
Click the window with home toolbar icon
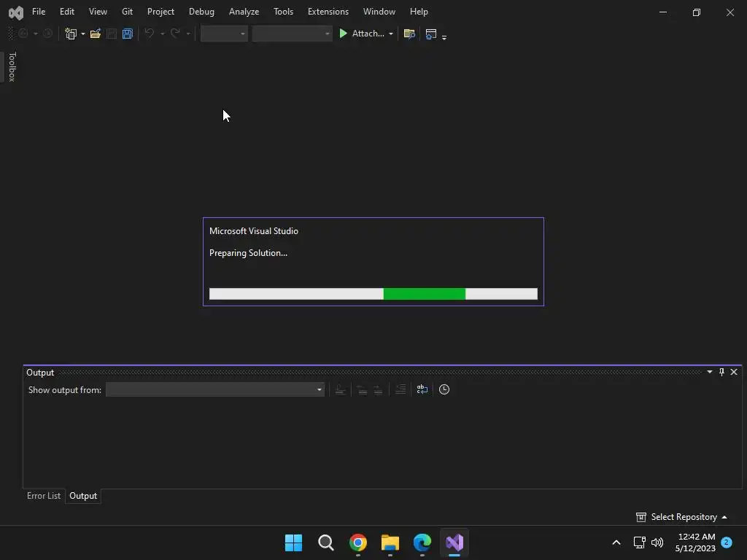[x=431, y=34]
